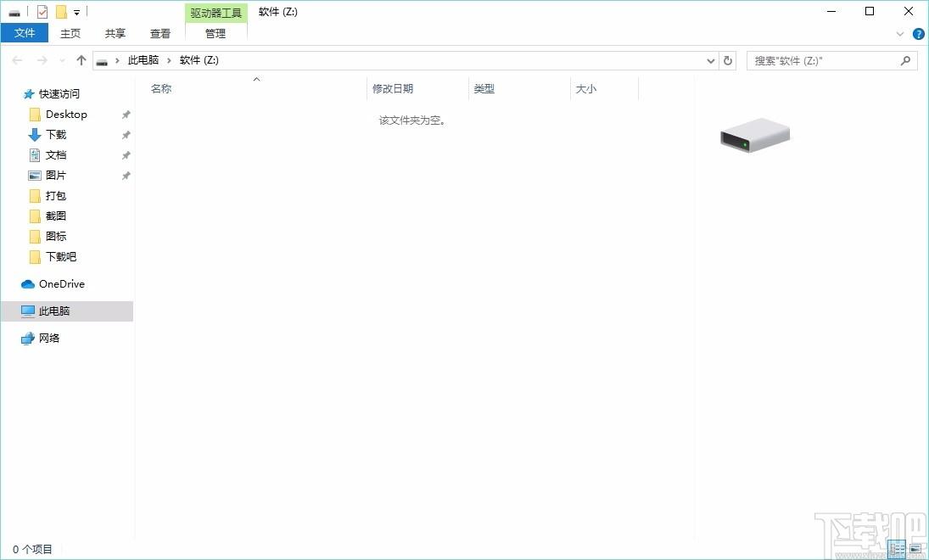The image size is (929, 560).
Task: Switch to the 查看 ribbon tab
Action: tap(160, 34)
